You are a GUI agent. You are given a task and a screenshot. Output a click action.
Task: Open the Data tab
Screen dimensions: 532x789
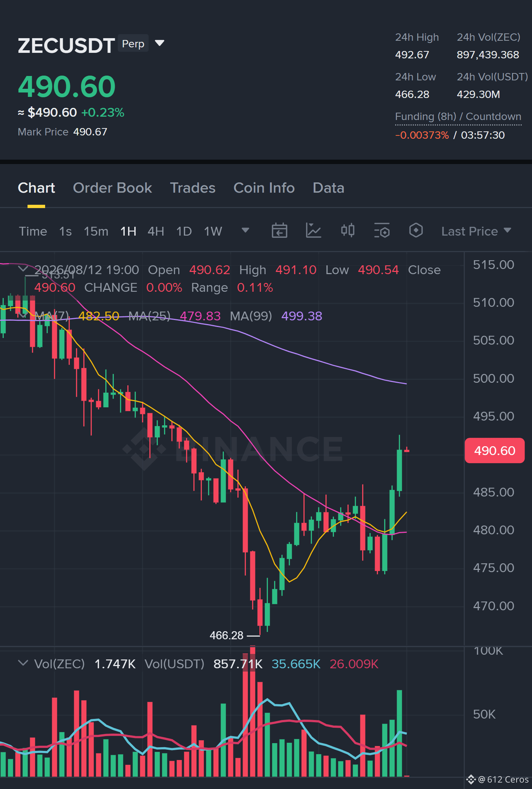point(328,188)
